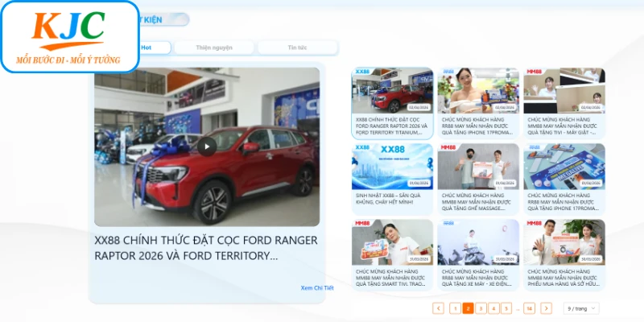Open the Thiện nguyện tab

pos(214,47)
